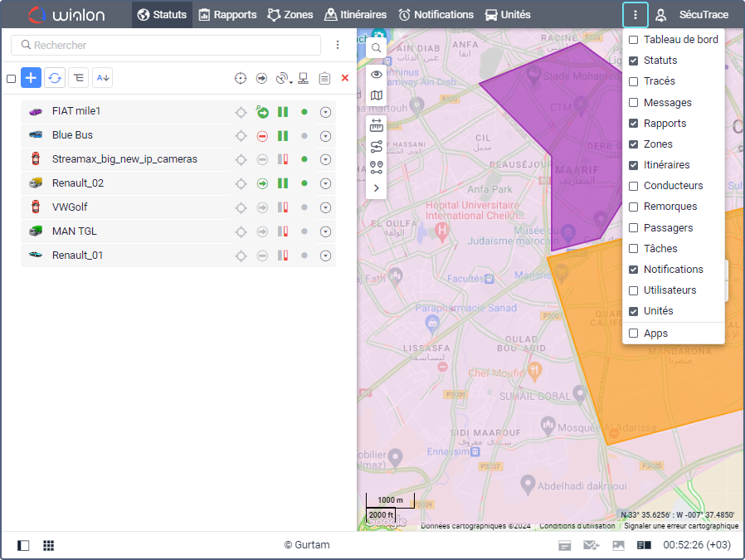Image resolution: width=745 pixels, height=560 pixels.
Task: Click the apps grid icon in bottom bar
Action: point(49,545)
